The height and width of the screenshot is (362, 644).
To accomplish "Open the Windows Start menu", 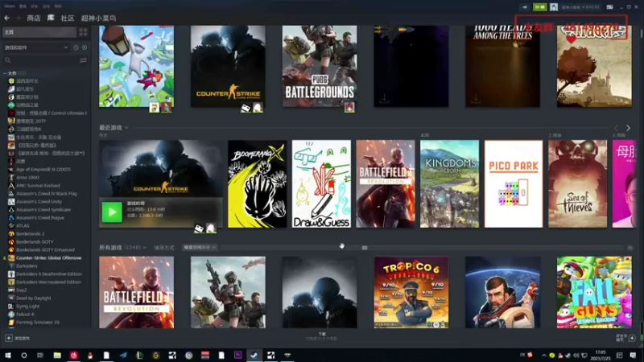I will click(x=7, y=355).
